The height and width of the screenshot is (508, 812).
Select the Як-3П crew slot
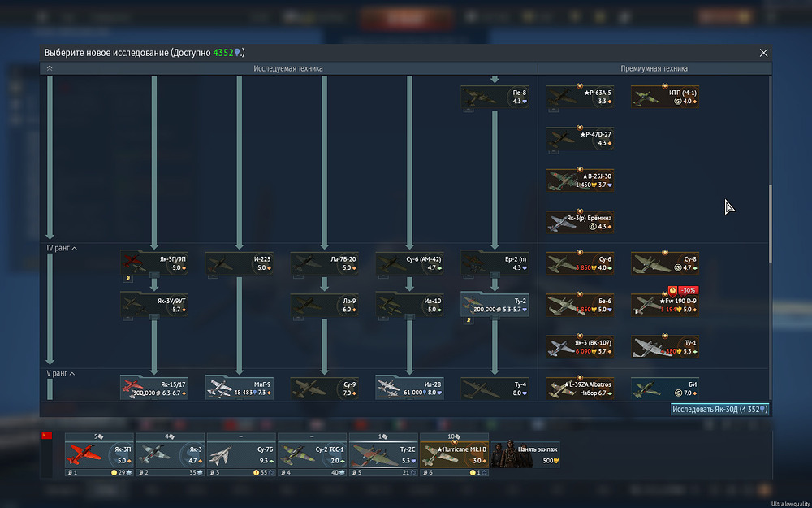click(99, 454)
